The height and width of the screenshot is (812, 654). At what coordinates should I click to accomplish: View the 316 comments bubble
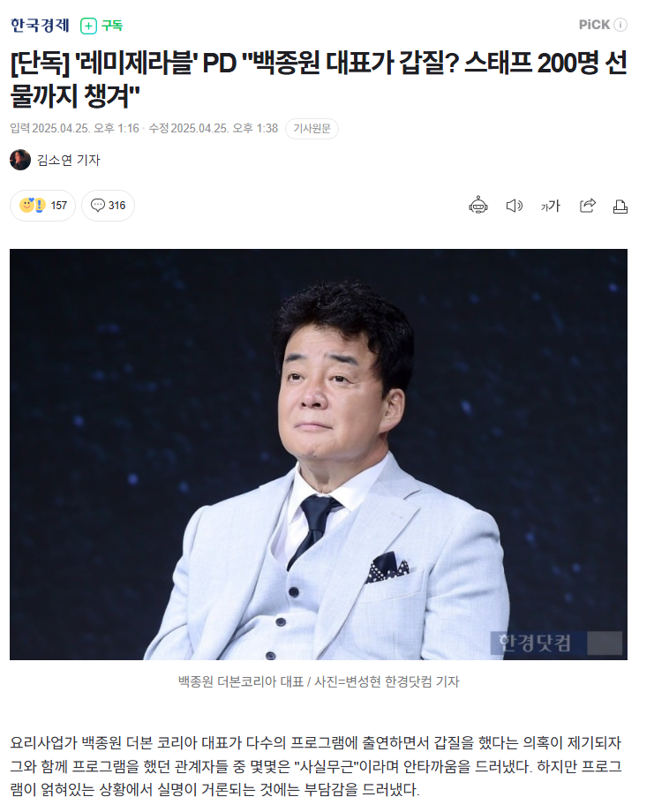coord(108,205)
